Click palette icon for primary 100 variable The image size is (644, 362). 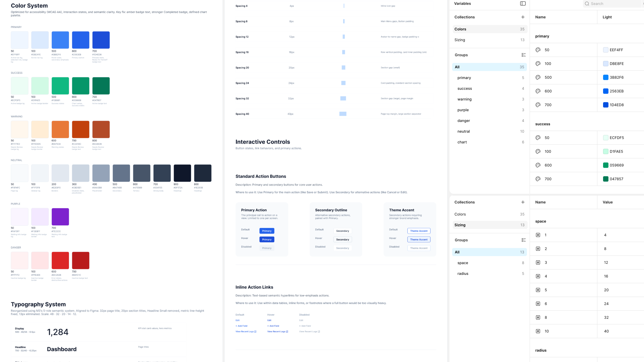[538, 64]
